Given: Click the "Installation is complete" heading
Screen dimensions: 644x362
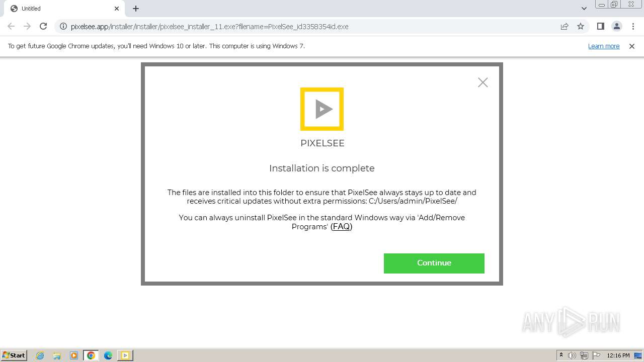Looking at the screenshot, I should [x=322, y=168].
